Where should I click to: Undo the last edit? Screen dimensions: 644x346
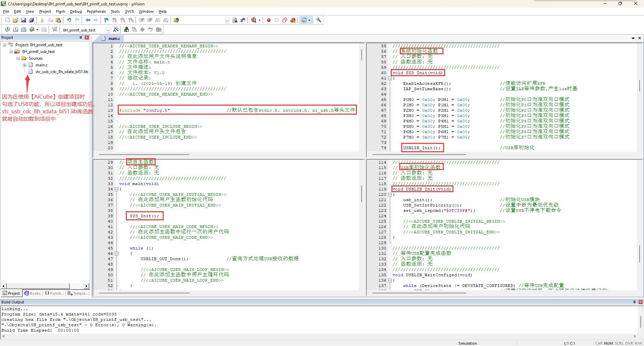pos(69,20)
